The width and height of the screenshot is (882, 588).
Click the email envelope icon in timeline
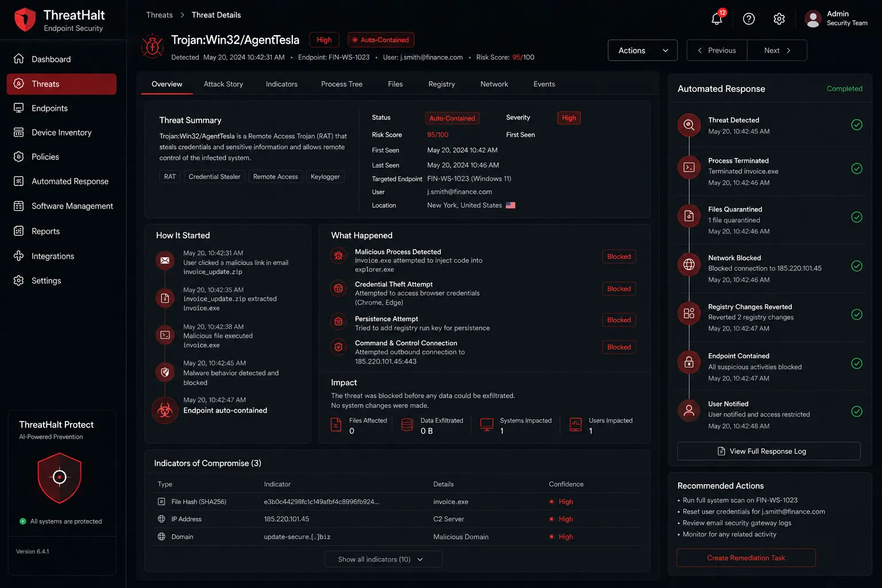(165, 261)
